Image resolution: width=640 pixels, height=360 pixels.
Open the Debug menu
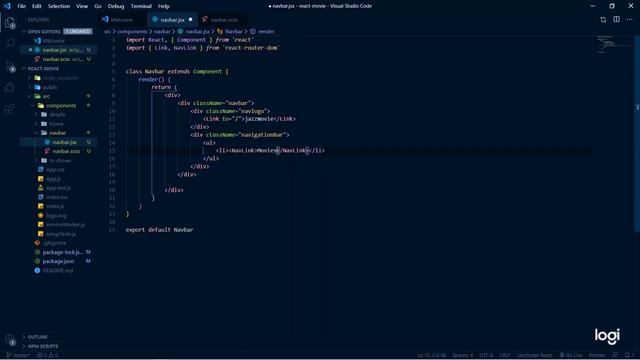(116, 6)
